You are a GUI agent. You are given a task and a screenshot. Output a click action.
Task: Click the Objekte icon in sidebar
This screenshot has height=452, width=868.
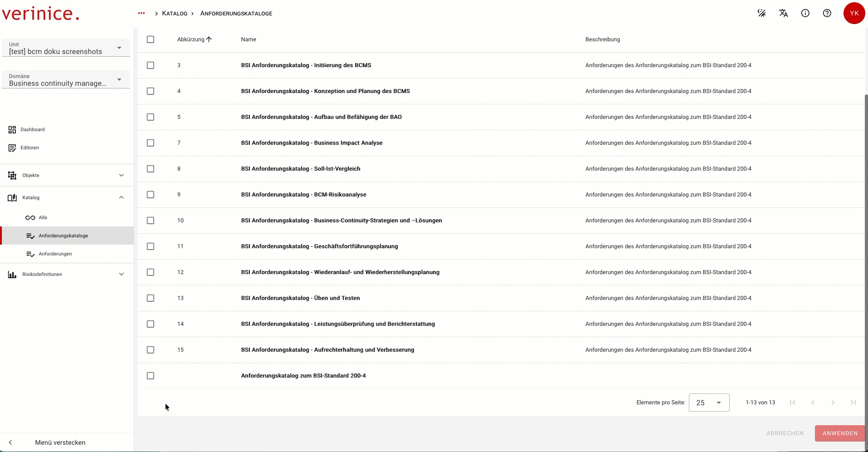tap(12, 176)
